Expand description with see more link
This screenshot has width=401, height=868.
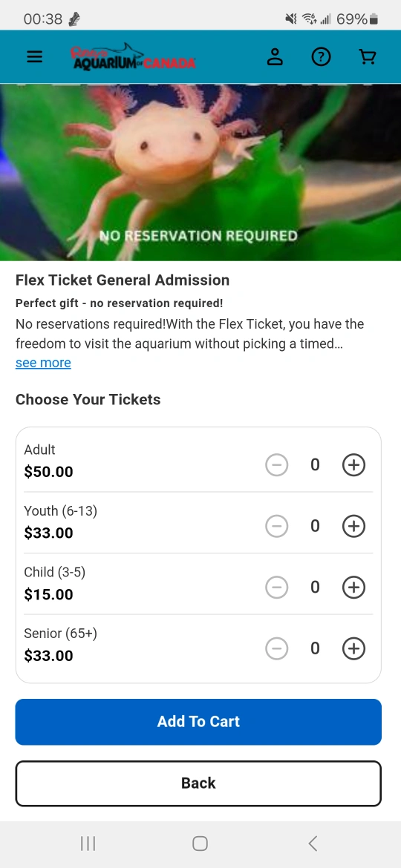pos(43,363)
